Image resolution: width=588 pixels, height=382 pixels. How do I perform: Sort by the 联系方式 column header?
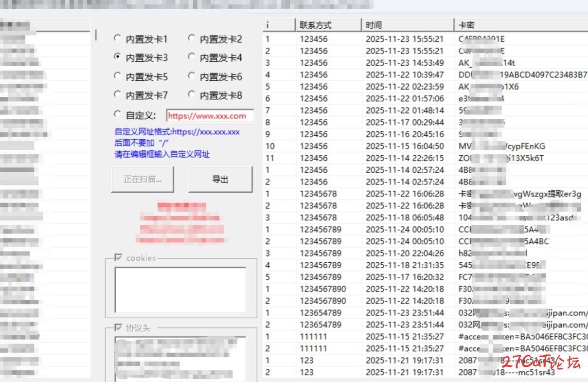point(328,25)
